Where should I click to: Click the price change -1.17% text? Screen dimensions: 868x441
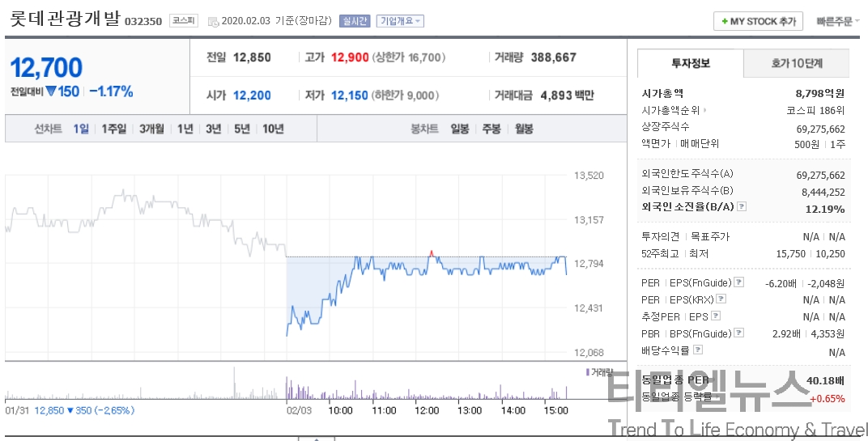click(111, 92)
